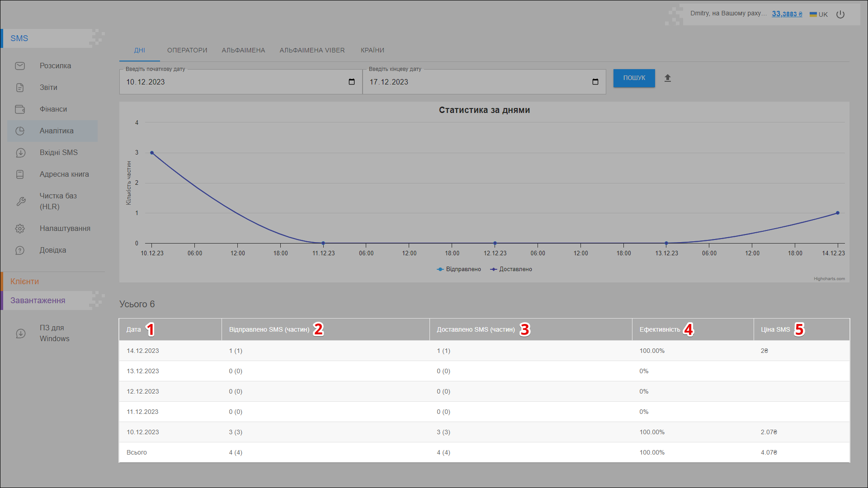Click the upload export icon beside ПОШУК
Screen dimensions: 868x488
[x=668, y=78]
